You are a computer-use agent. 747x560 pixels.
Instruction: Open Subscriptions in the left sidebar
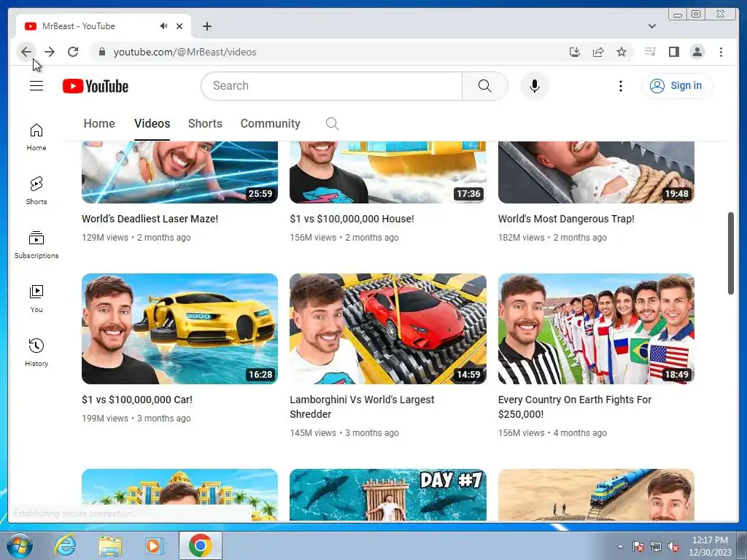pos(36,245)
